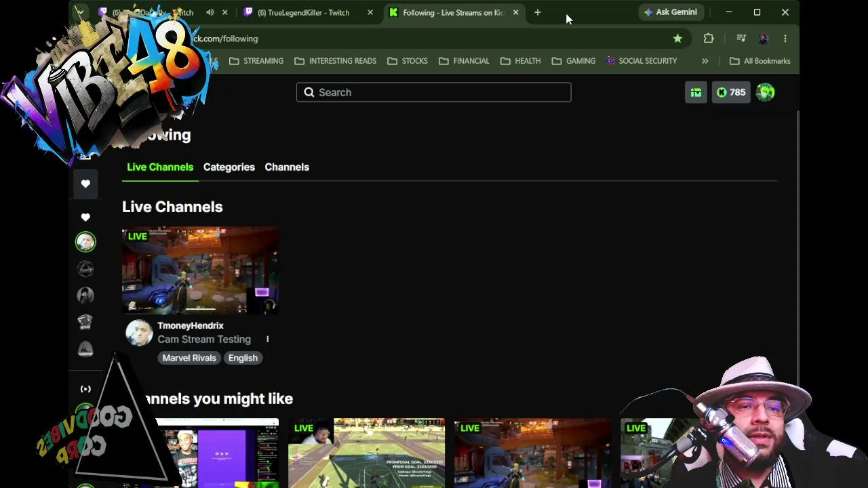Open the SOCIAL SECURITY bookmark
868x488 pixels.
642,61
